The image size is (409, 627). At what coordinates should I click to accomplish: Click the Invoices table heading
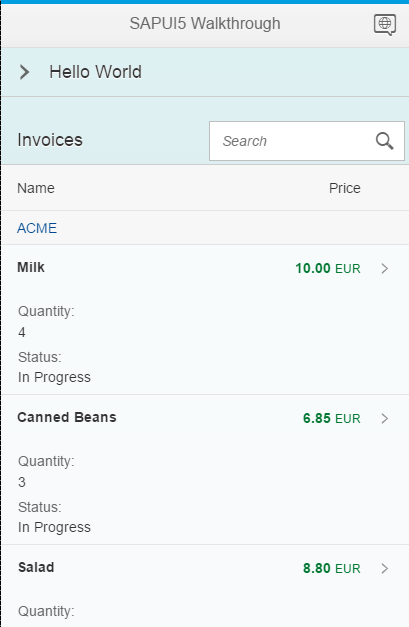[x=50, y=140]
